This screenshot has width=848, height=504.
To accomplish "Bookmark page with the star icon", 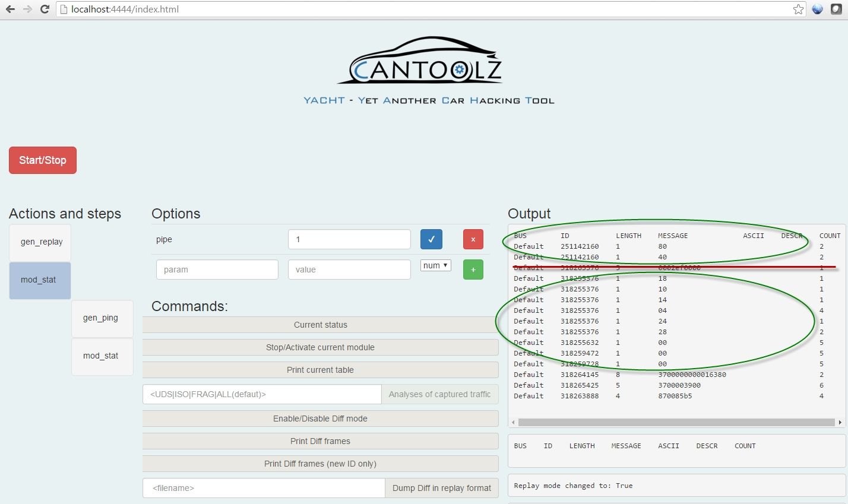I will (798, 9).
